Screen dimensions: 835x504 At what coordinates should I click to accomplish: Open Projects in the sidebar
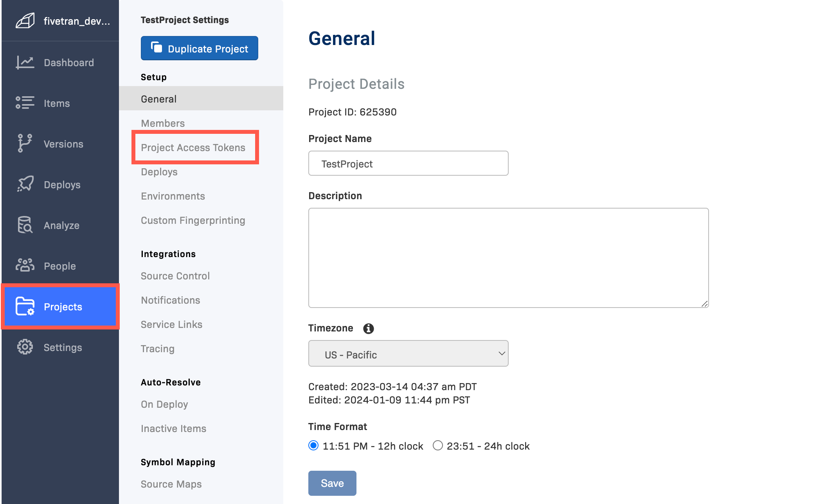click(x=60, y=307)
